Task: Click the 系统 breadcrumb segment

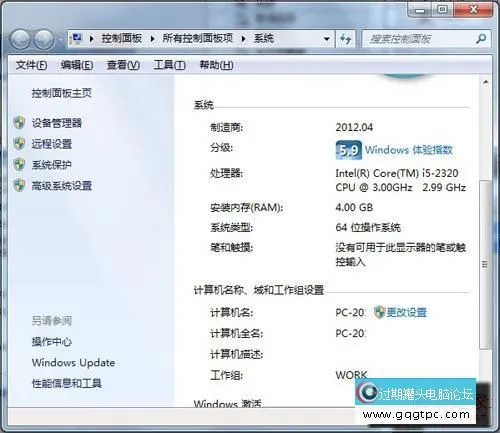Action: point(264,39)
